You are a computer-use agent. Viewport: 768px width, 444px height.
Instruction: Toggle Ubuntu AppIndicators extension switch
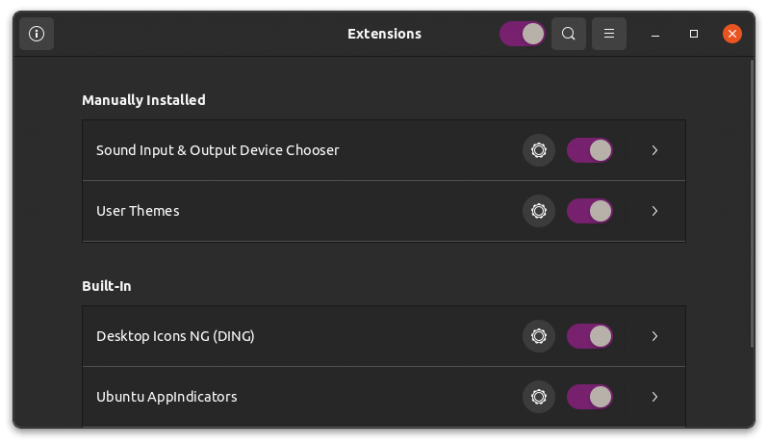coord(589,397)
